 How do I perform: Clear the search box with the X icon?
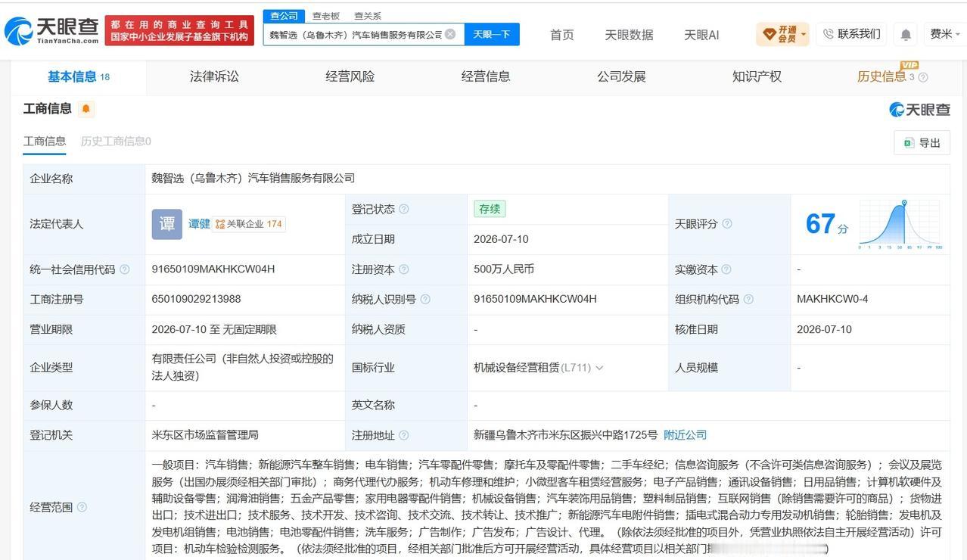450,34
